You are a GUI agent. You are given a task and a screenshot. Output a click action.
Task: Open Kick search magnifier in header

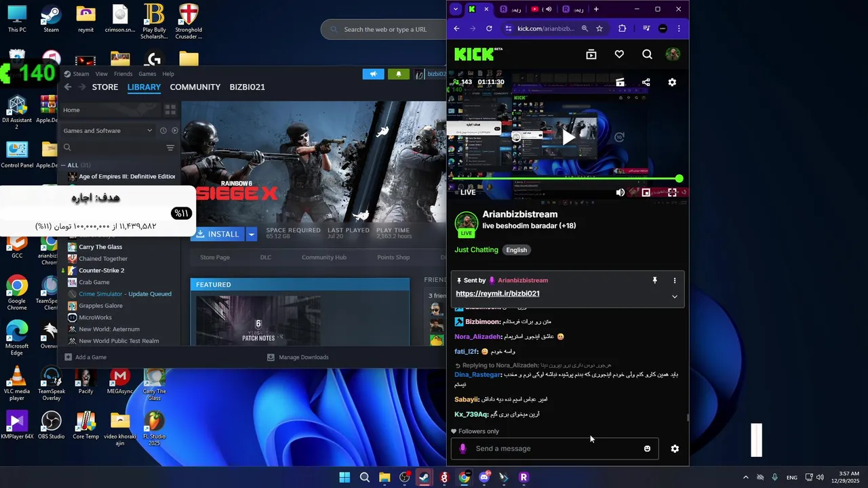[x=647, y=55]
